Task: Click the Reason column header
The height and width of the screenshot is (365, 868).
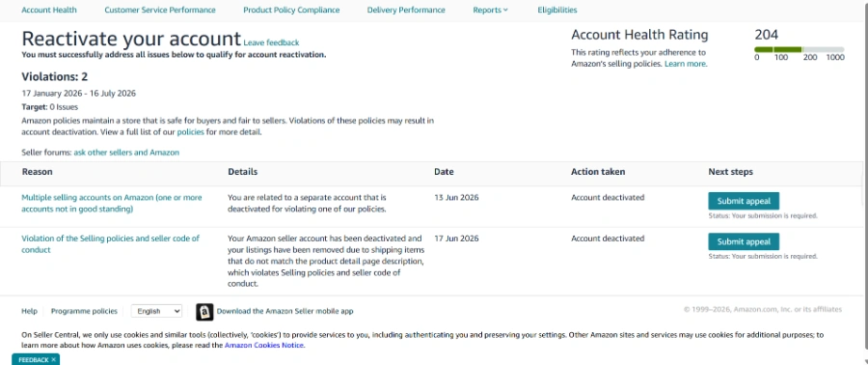Action: [x=37, y=172]
